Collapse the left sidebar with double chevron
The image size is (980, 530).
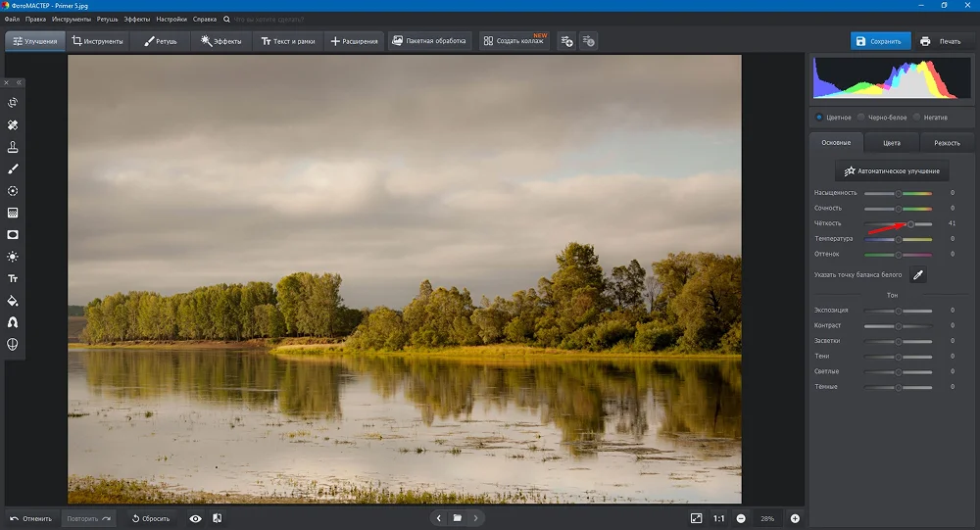coord(19,82)
